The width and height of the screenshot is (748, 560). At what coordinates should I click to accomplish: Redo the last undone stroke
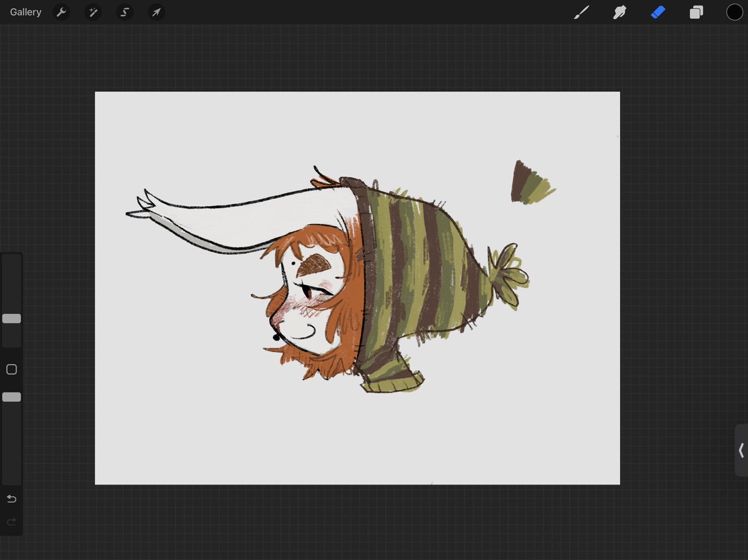point(11,522)
